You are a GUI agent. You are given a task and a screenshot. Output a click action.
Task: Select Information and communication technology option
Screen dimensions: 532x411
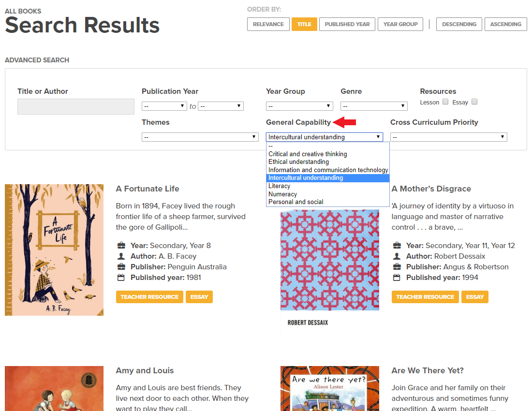[x=328, y=170]
